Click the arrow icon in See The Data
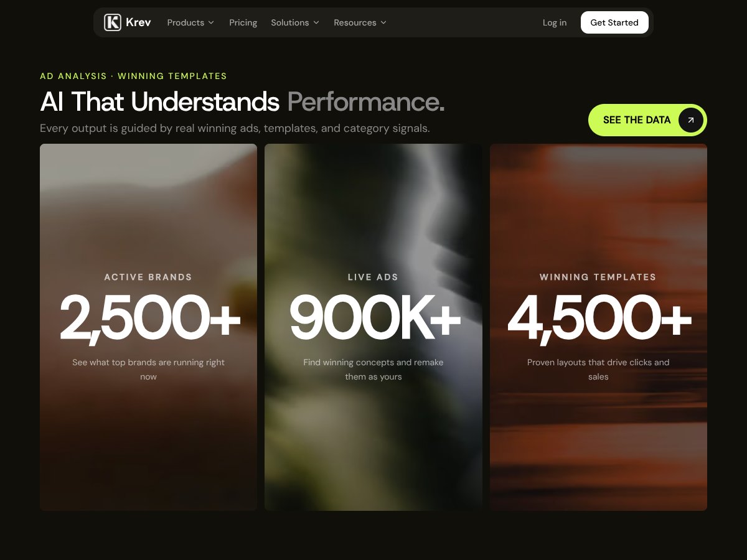747x560 pixels. coord(690,120)
